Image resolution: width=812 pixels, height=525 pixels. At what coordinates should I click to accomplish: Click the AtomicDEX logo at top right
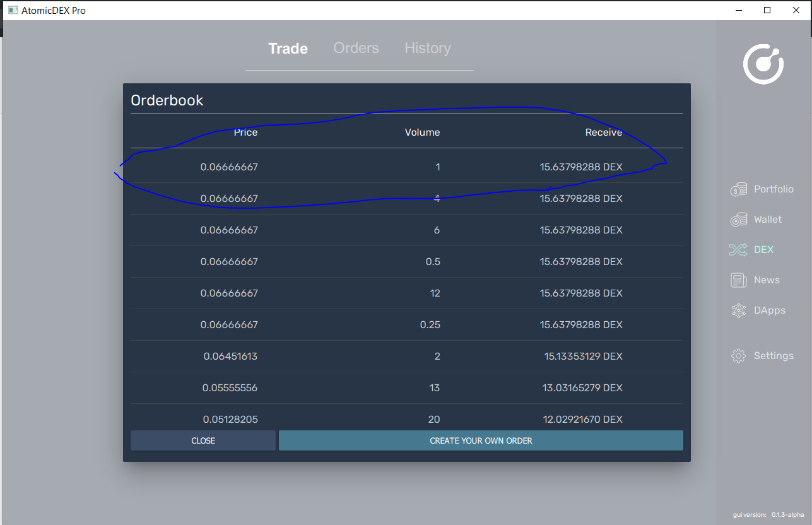763,64
